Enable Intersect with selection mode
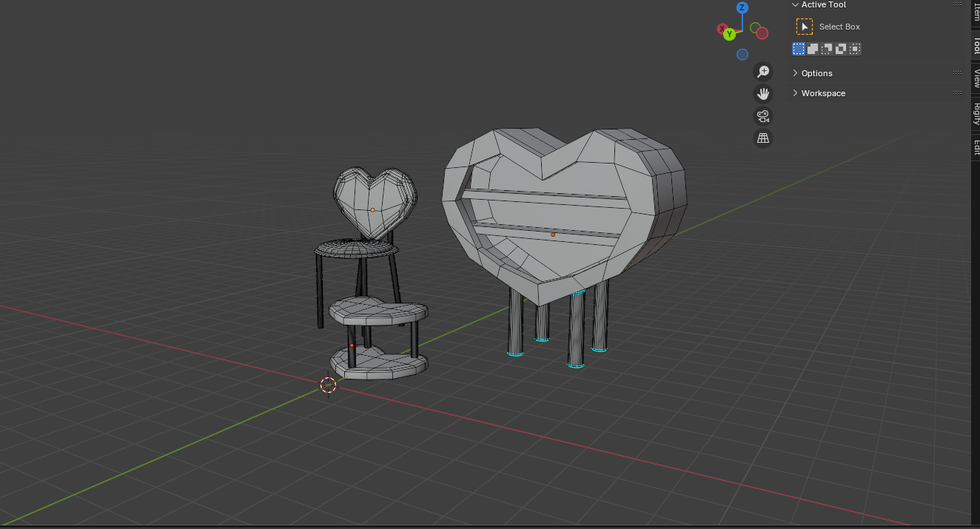 [x=855, y=49]
